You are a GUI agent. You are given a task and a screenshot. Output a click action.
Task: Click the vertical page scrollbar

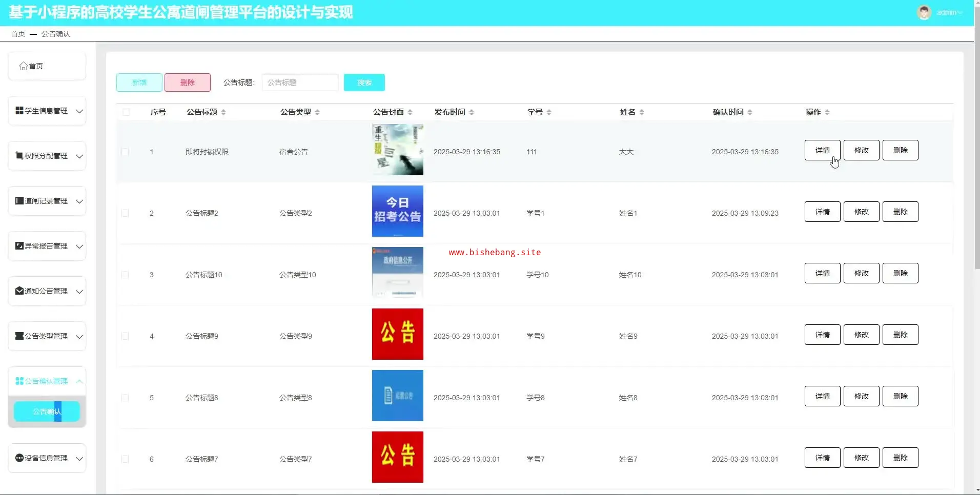click(x=977, y=154)
